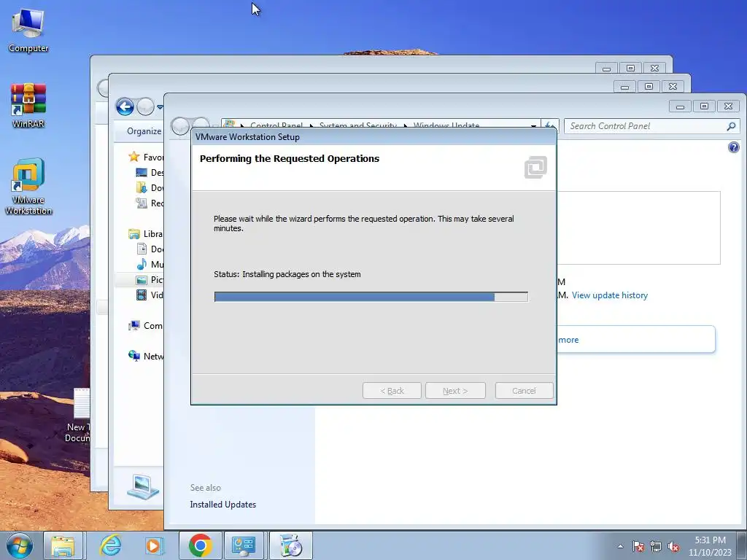Screen dimensions: 747x560
Task: Click Cancel in VMware Workstation Setup
Action: 524,391
